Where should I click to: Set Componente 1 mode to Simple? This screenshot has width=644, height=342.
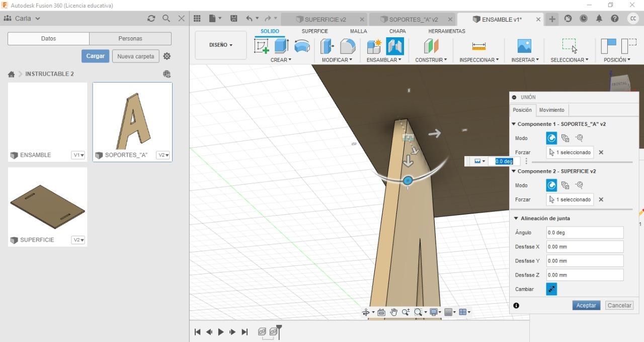[551, 138]
